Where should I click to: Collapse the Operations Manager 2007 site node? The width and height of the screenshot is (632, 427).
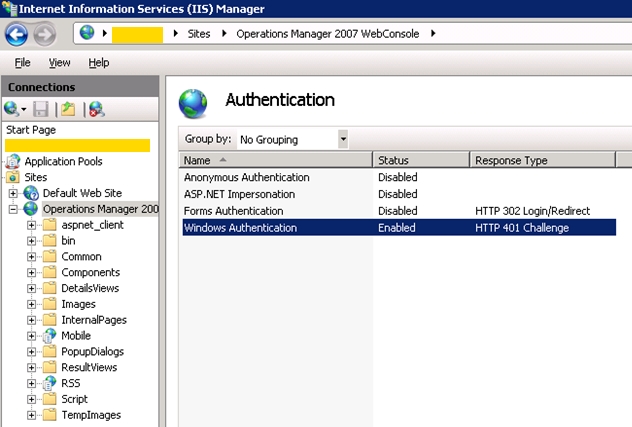pos(13,209)
